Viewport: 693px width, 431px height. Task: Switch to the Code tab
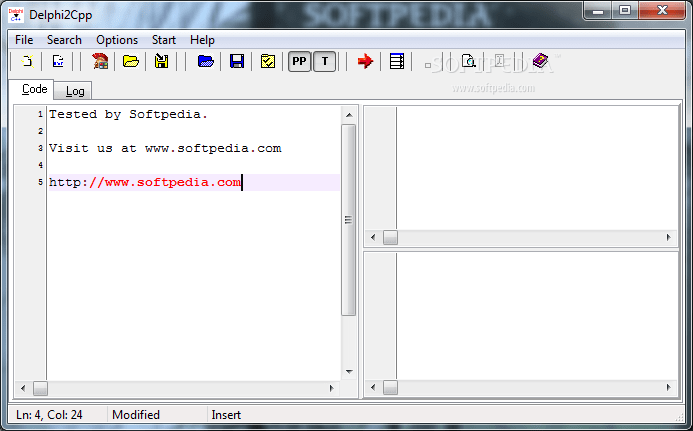(x=32, y=89)
